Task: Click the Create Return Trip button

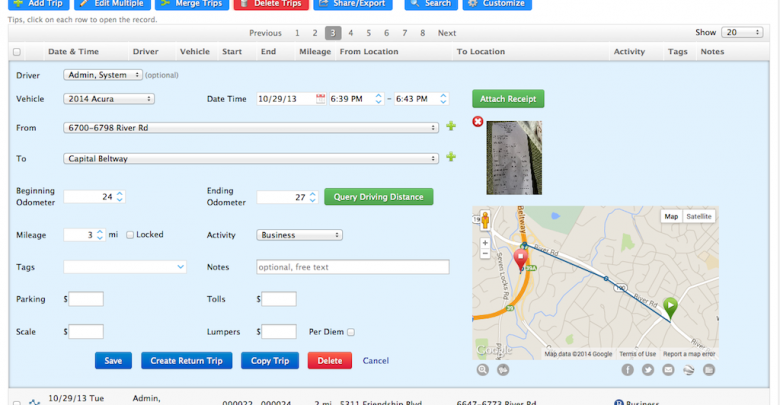Action: coord(187,361)
